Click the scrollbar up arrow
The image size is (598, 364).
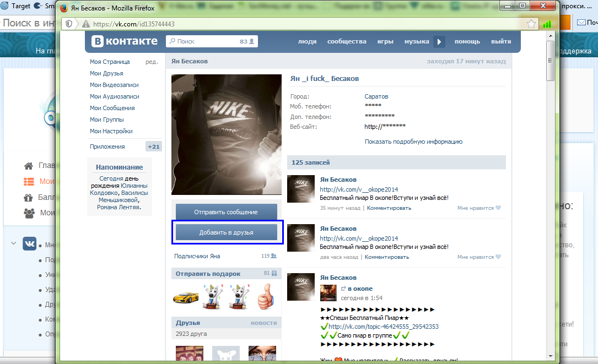coord(551,35)
